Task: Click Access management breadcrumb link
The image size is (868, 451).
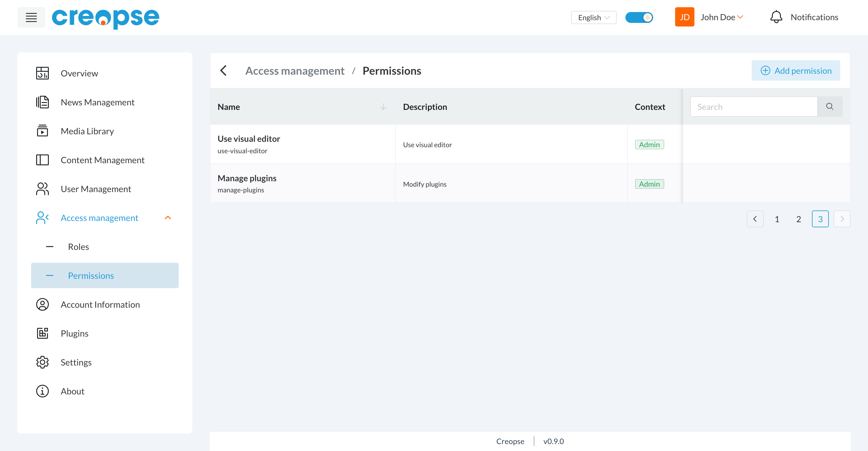Action: (295, 71)
